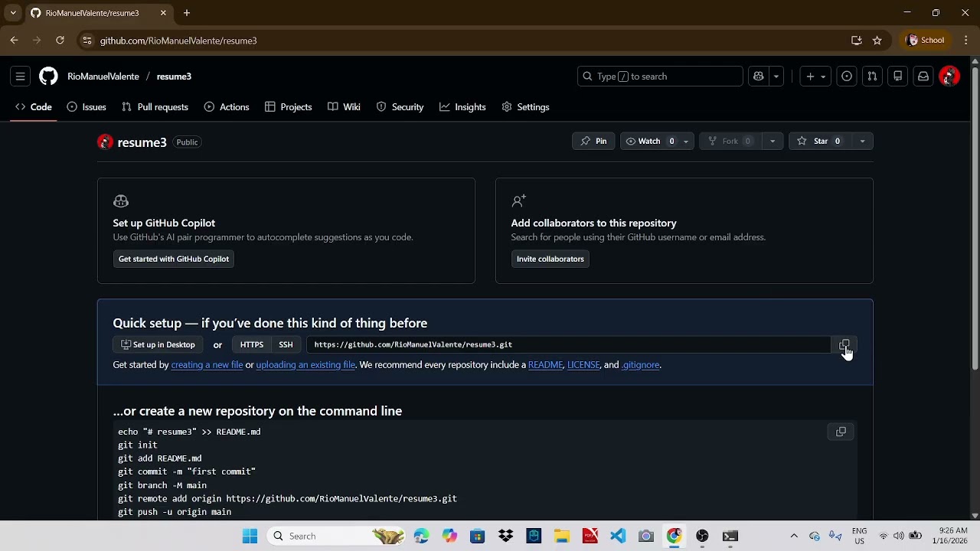Open the Security tab
980x551 pixels.
[x=400, y=107]
